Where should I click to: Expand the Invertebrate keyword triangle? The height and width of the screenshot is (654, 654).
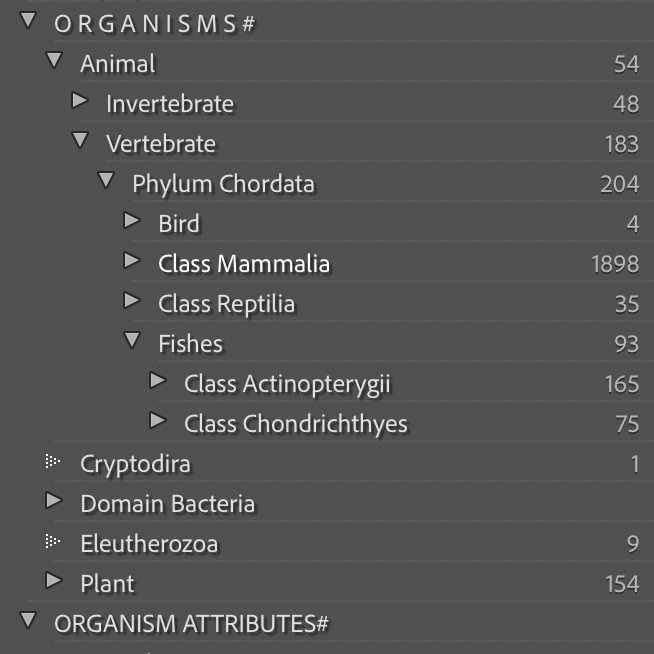pos(80,101)
